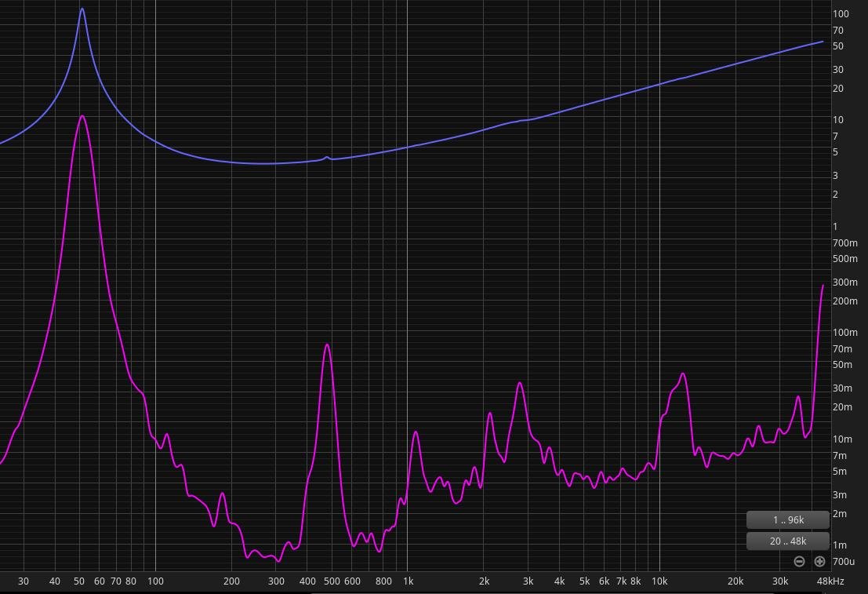The width and height of the screenshot is (868, 594).
Task: Click the zoom in magnifier icon
Action: click(820, 561)
